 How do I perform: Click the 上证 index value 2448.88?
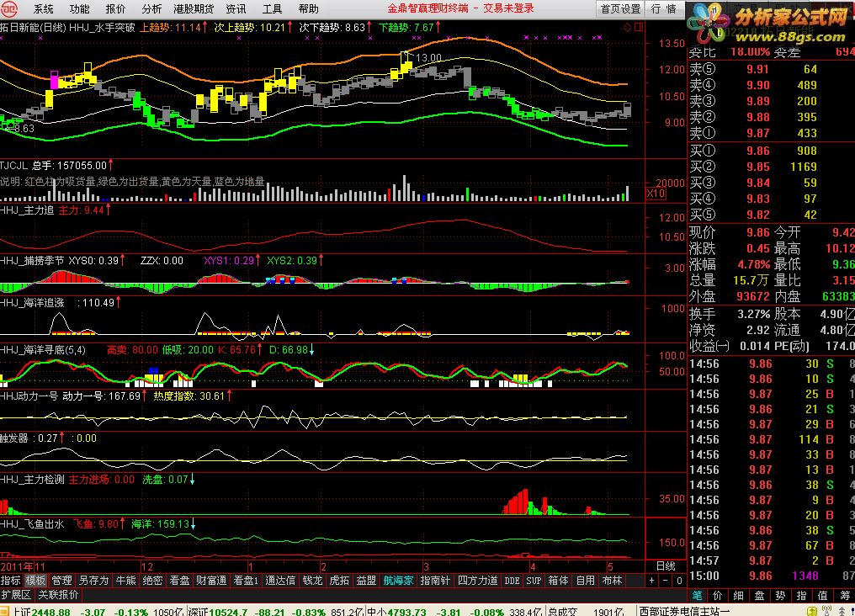tap(50, 612)
